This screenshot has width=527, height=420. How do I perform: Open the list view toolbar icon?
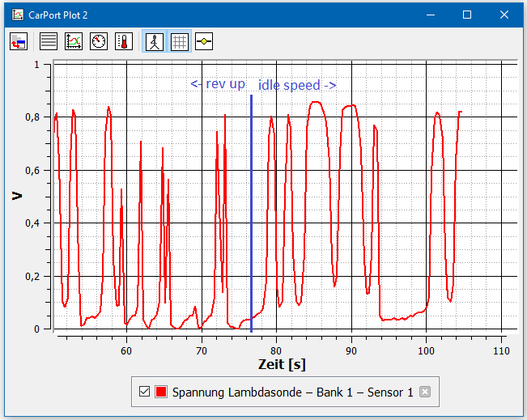click(x=49, y=41)
